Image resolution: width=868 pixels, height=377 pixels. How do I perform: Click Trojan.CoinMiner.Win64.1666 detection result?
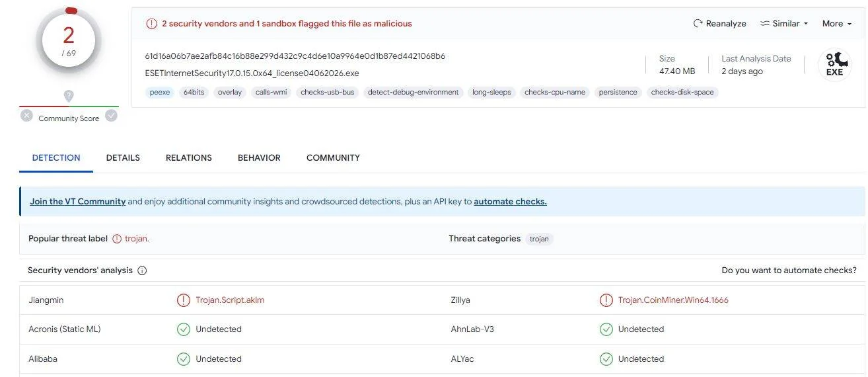click(673, 300)
